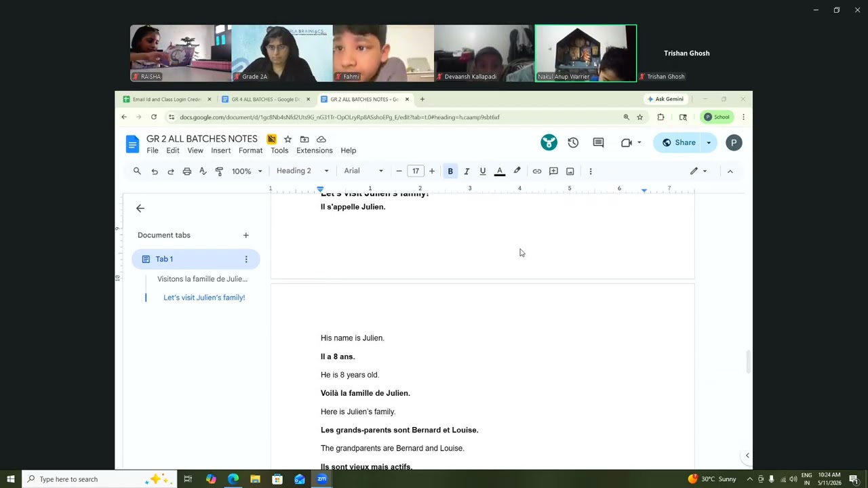The height and width of the screenshot is (488, 868).
Task: Open the Docs home icon
Action: click(x=132, y=144)
